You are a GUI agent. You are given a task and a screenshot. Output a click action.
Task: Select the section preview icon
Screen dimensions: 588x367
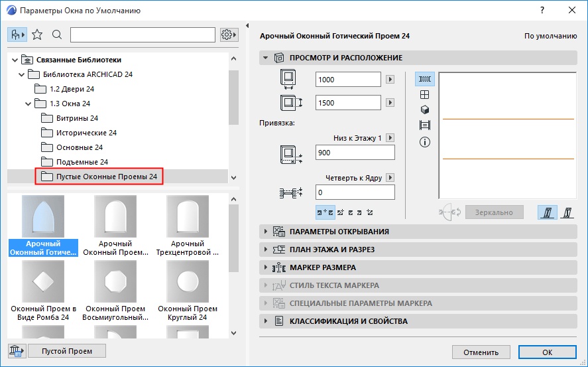(425, 125)
